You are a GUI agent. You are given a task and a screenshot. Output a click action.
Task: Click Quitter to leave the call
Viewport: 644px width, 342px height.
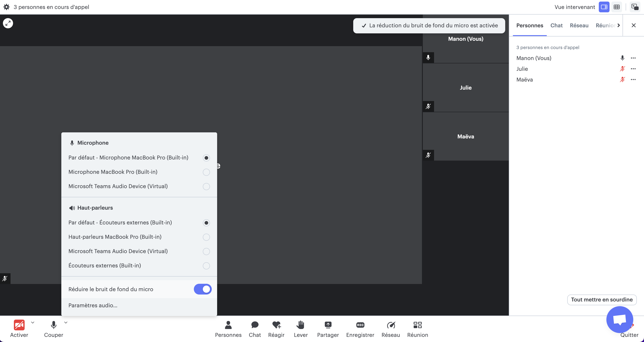(629, 335)
